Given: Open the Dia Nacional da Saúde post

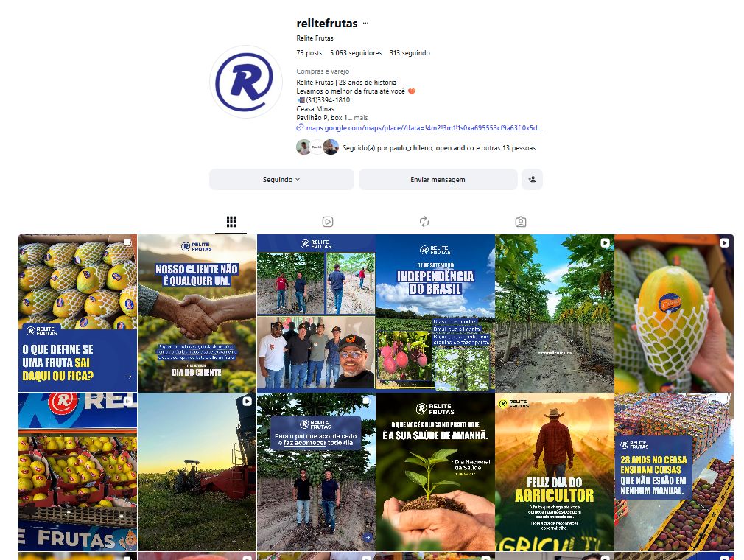Looking at the screenshot, I should pyautogui.click(x=435, y=472).
